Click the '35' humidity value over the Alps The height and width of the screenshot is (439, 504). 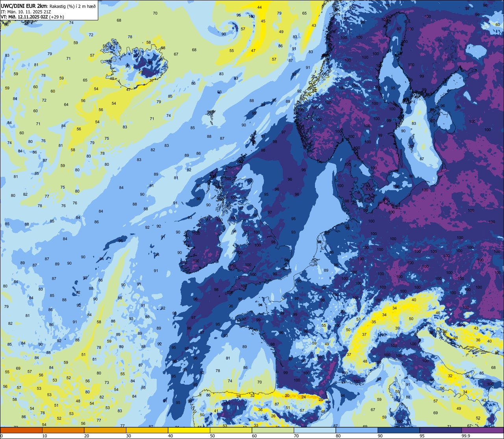pos(374,322)
